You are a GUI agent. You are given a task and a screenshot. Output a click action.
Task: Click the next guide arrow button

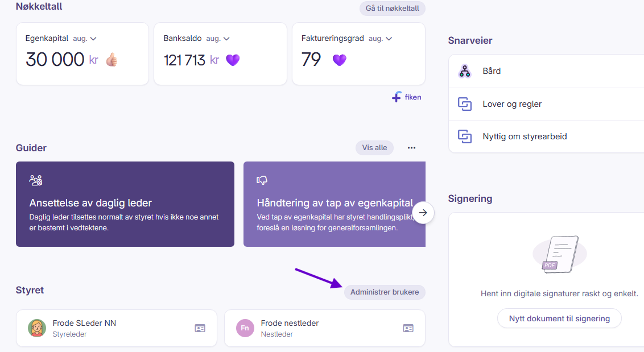click(x=423, y=213)
